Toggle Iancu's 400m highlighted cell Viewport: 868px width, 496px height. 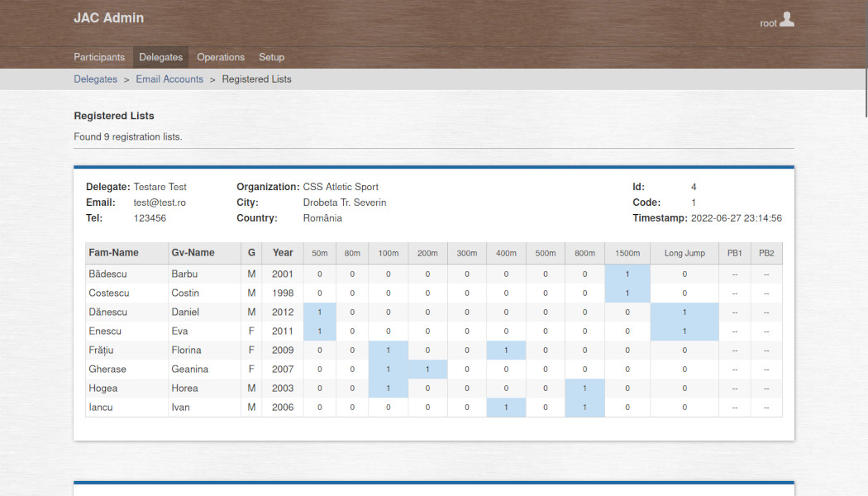pos(506,407)
